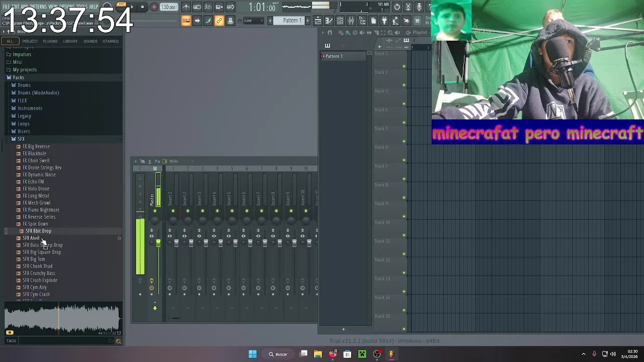Adjust the Insert 5 volume fader

pos(235,243)
